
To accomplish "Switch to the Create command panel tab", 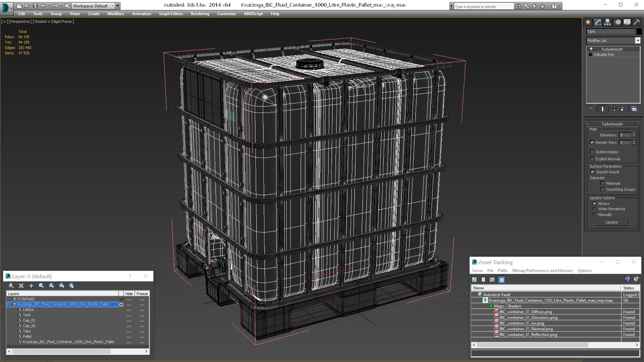I will coord(588,22).
